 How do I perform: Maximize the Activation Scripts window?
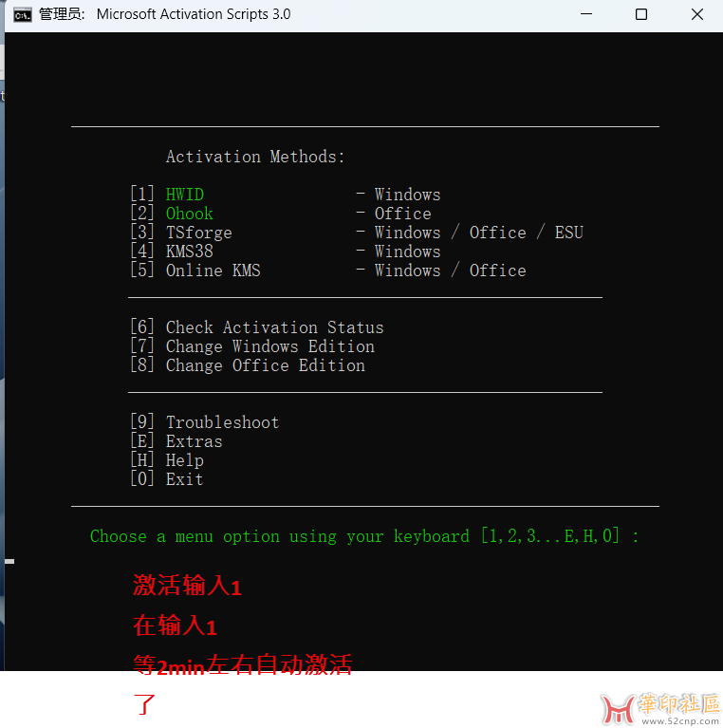(x=641, y=14)
